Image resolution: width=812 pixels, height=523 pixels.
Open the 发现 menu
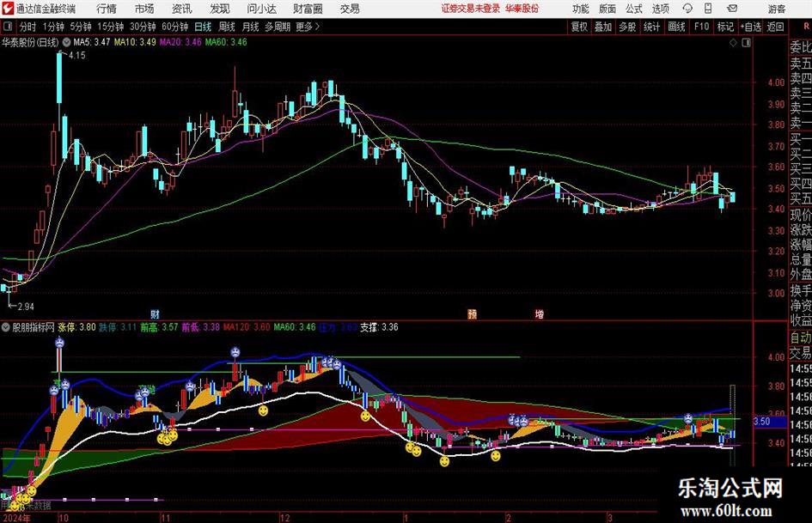click(220, 9)
